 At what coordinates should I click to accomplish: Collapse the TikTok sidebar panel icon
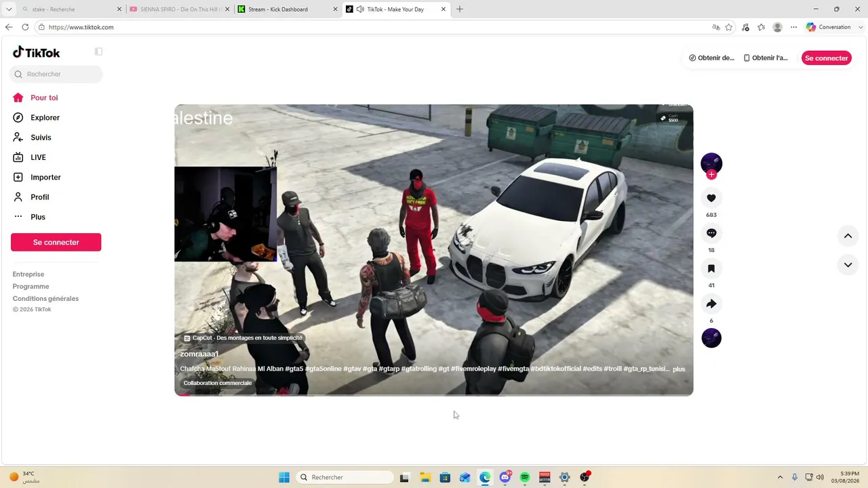click(x=98, y=52)
